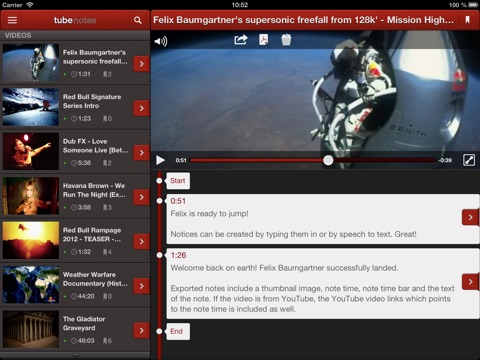Click bookmark count 3 on Havana Brown
This screenshot has width=480, height=360.
pos(107,207)
